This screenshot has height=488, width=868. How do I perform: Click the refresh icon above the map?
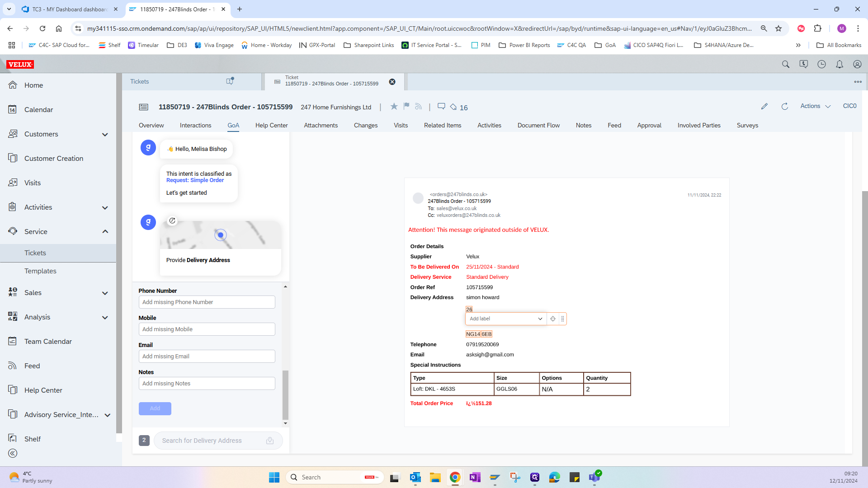coord(172,221)
